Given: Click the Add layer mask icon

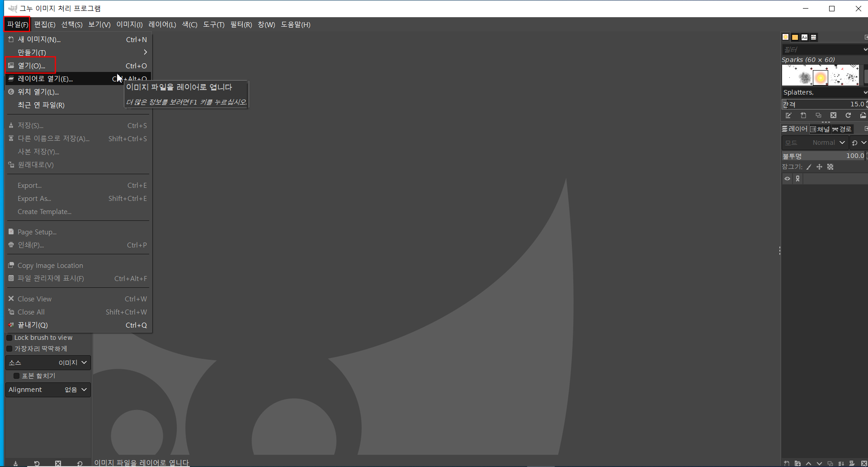Looking at the screenshot, I should coord(852,463).
